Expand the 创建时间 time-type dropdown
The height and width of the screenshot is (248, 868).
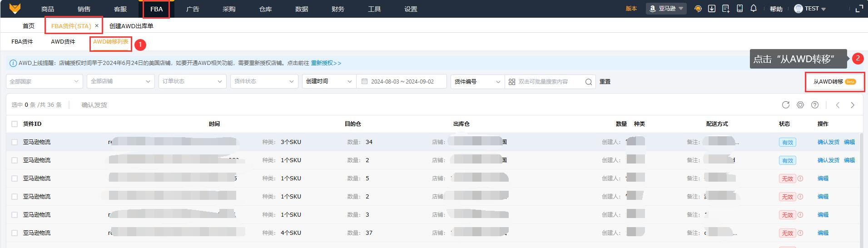click(329, 82)
